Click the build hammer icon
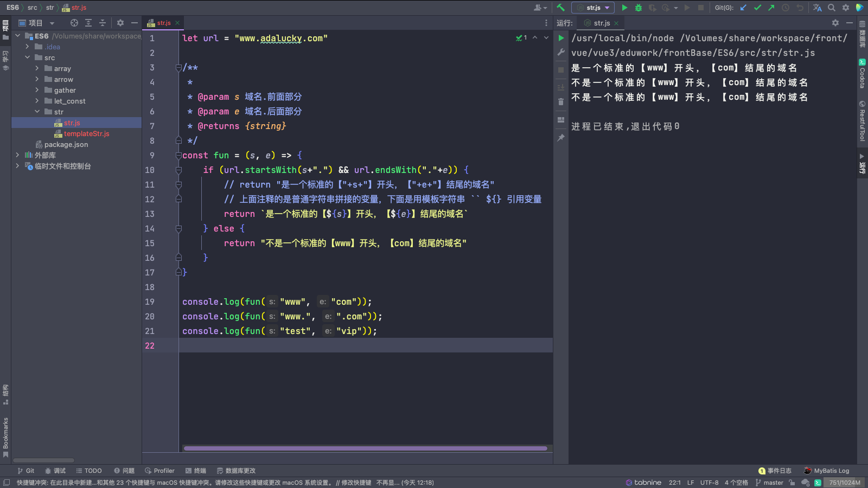 (561, 8)
